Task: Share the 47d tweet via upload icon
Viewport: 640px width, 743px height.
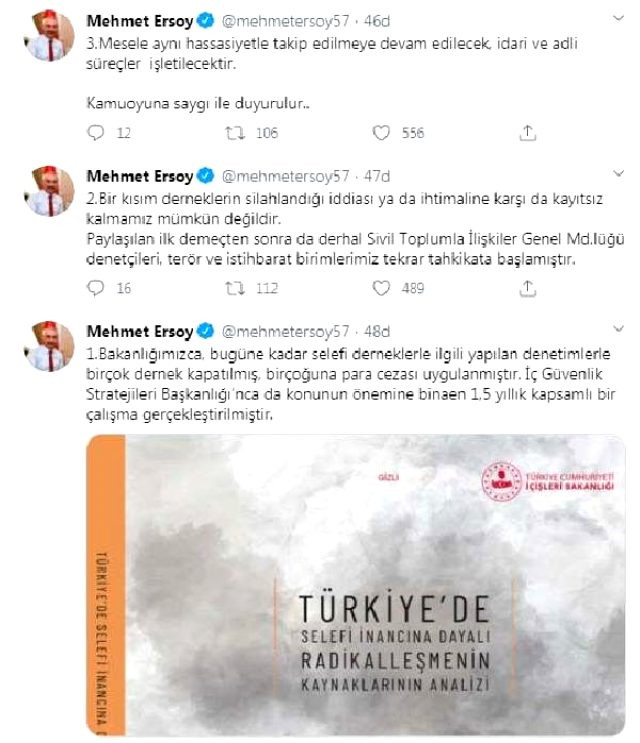Action: (x=527, y=288)
